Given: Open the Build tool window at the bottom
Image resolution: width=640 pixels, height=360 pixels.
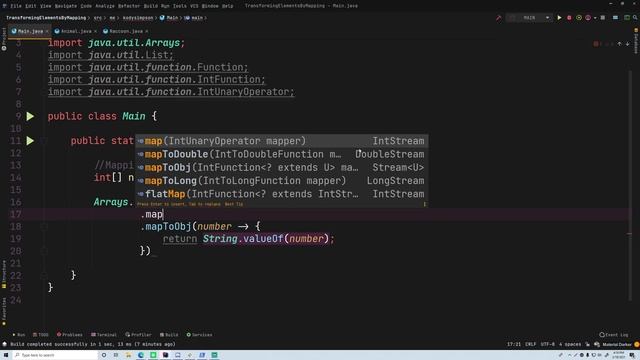Looking at the screenshot, I should 169,335.
